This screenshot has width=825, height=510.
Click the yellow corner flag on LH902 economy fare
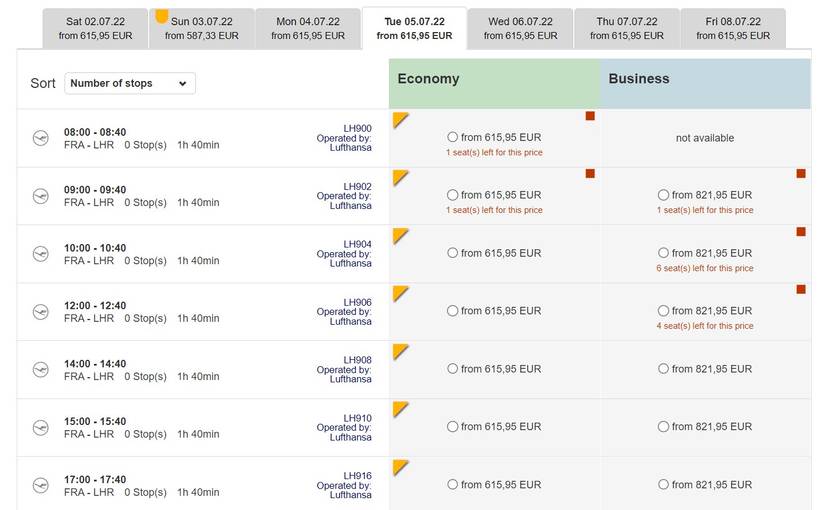click(400, 177)
